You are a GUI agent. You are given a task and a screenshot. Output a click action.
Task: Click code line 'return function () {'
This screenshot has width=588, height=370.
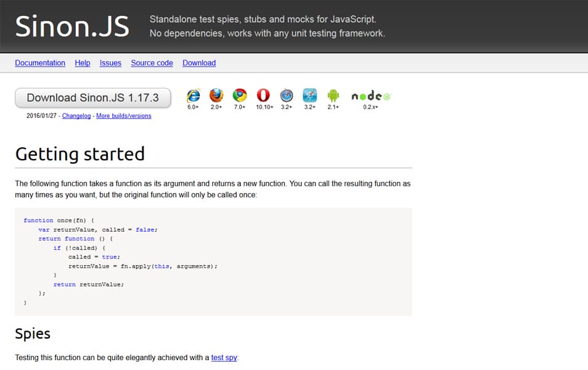(x=76, y=239)
